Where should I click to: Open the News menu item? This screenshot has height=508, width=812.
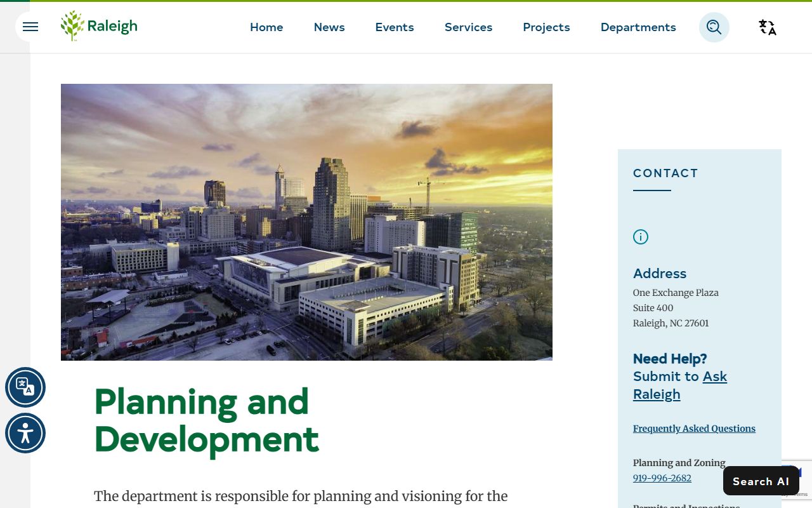(329, 27)
